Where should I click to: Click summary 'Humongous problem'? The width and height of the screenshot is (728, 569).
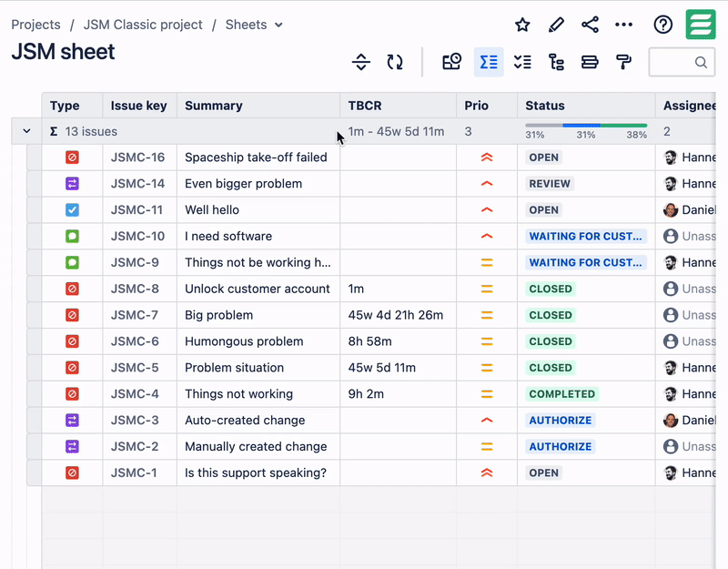click(244, 341)
